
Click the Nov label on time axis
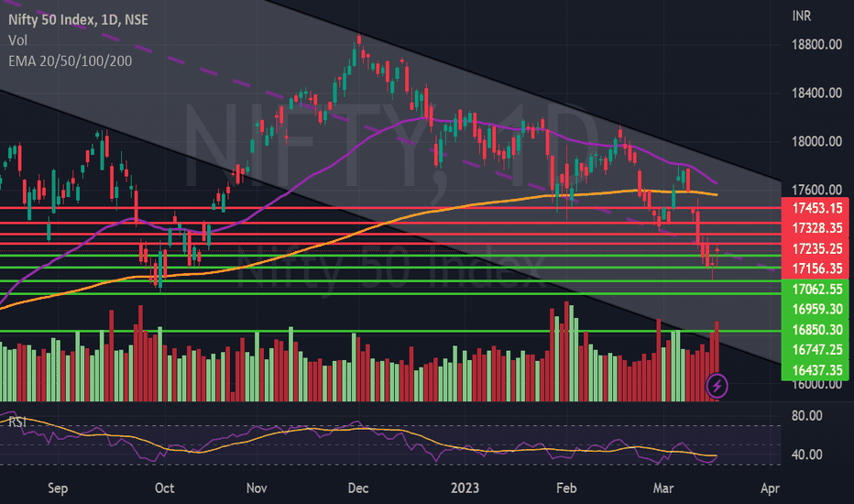[x=257, y=488]
